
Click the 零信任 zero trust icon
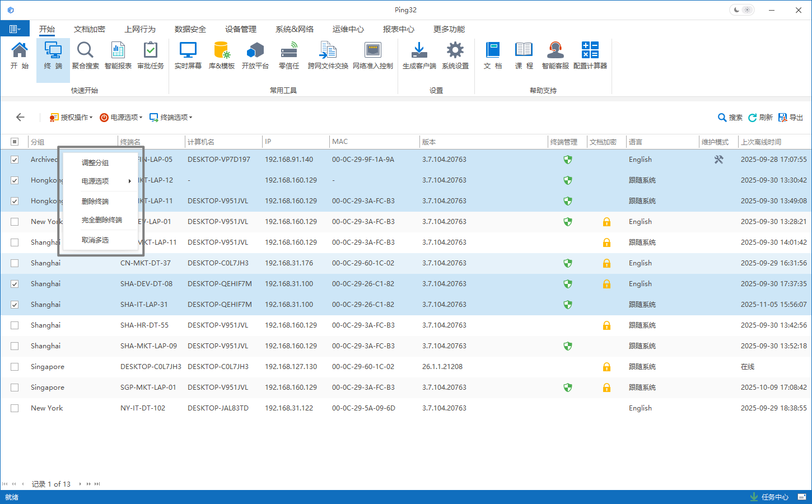(x=288, y=55)
